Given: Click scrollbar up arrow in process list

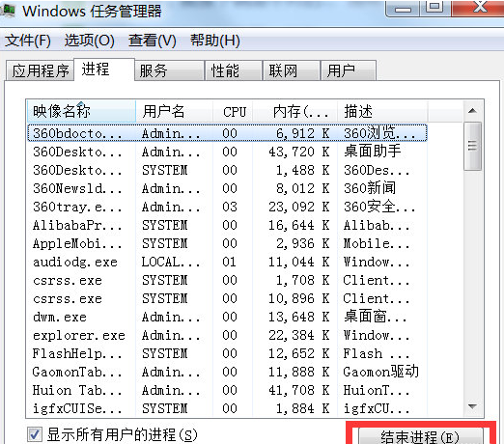Looking at the screenshot, I should [472, 111].
